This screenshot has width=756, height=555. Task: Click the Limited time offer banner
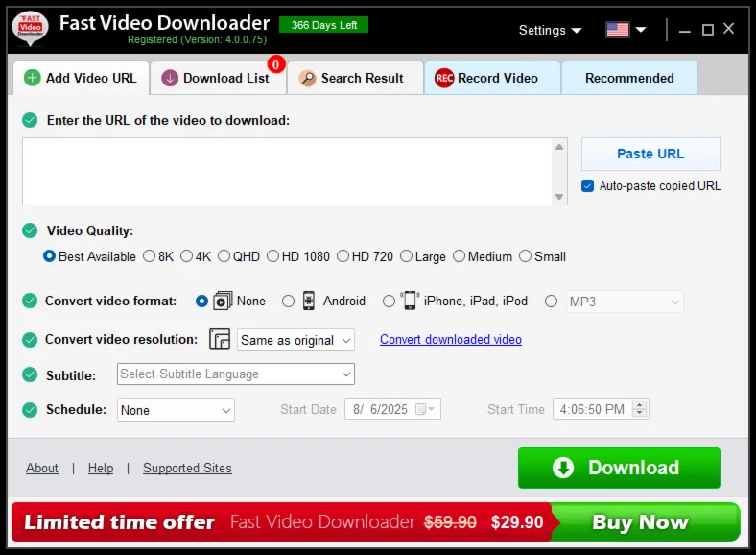coord(281,521)
